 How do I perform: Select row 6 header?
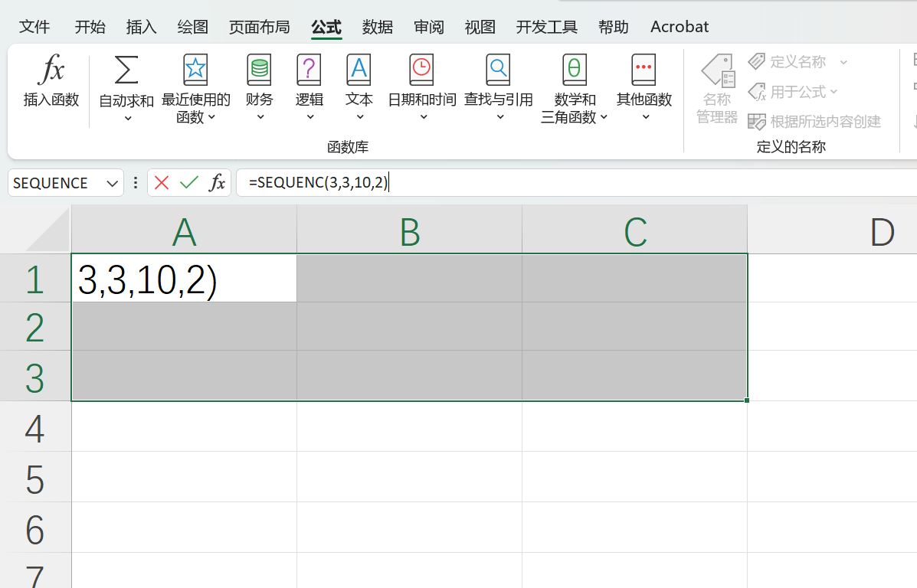point(35,528)
